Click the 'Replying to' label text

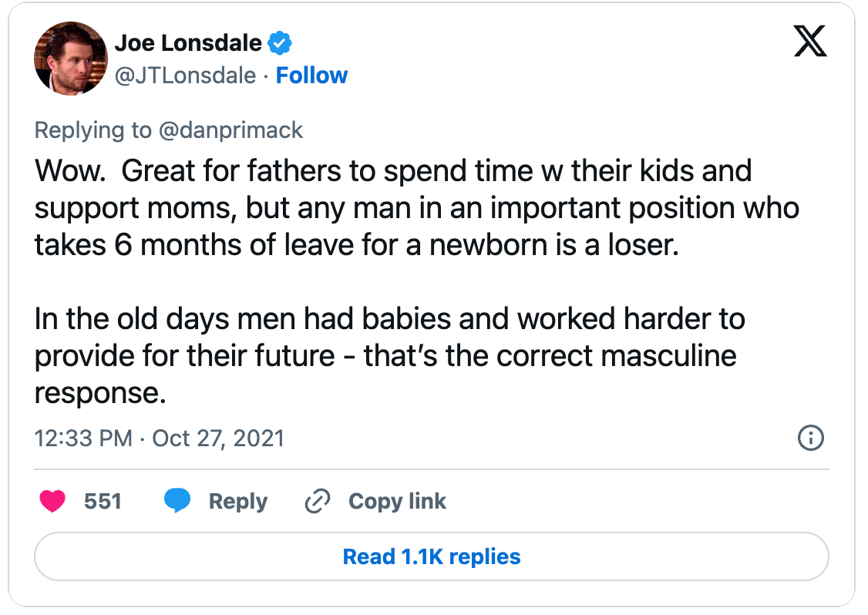pos(93,130)
